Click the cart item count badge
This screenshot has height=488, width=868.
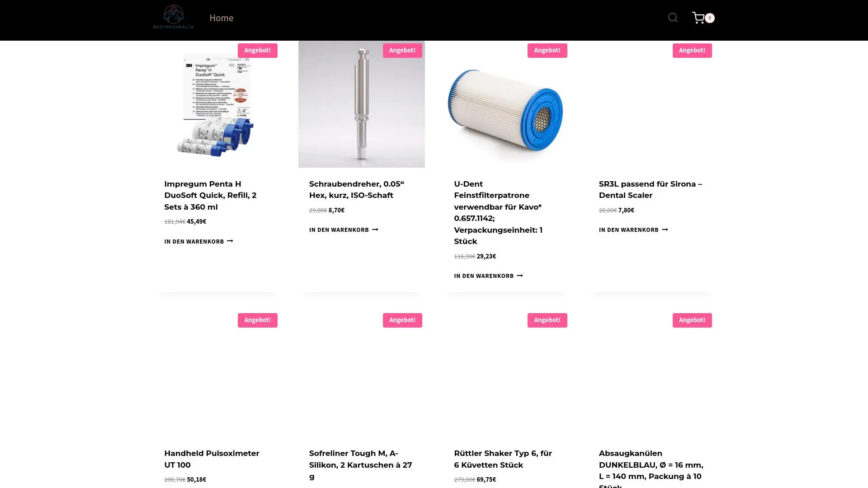coord(710,18)
